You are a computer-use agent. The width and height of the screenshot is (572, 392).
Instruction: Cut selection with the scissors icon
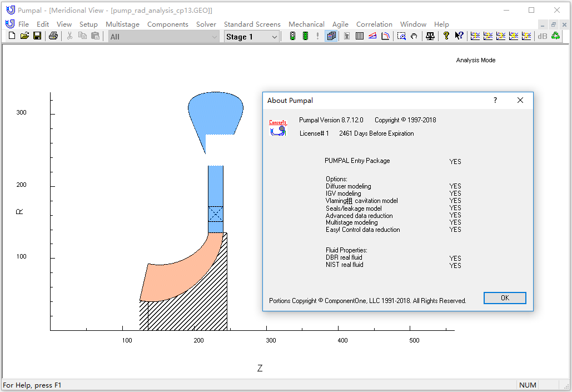pyautogui.click(x=69, y=36)
